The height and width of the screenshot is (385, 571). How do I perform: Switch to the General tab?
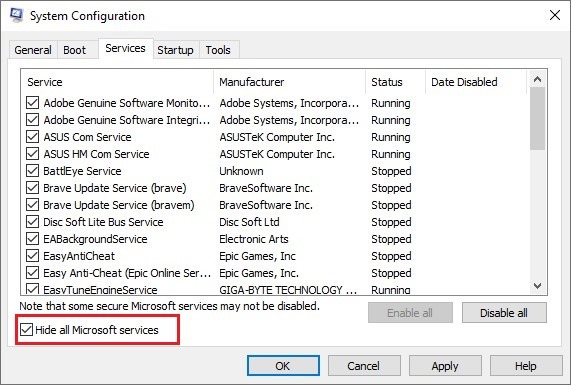[x=33, y=50]
